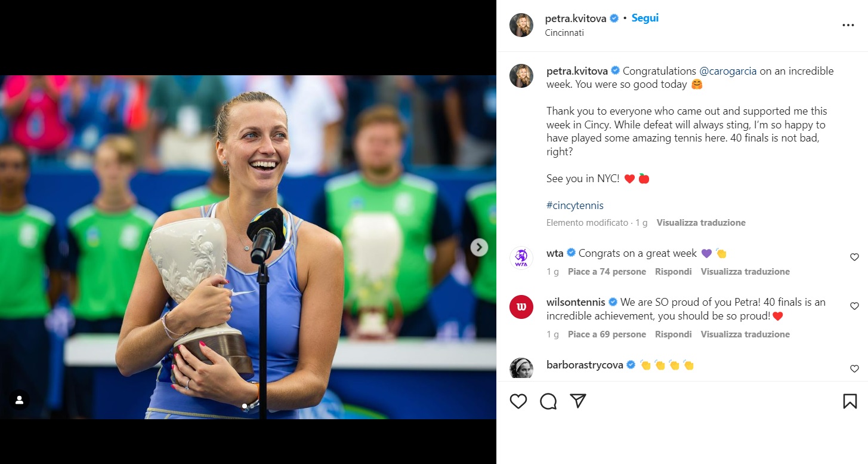
Task: Open the #cincytennis hashtag
Action: pos(575,205)
